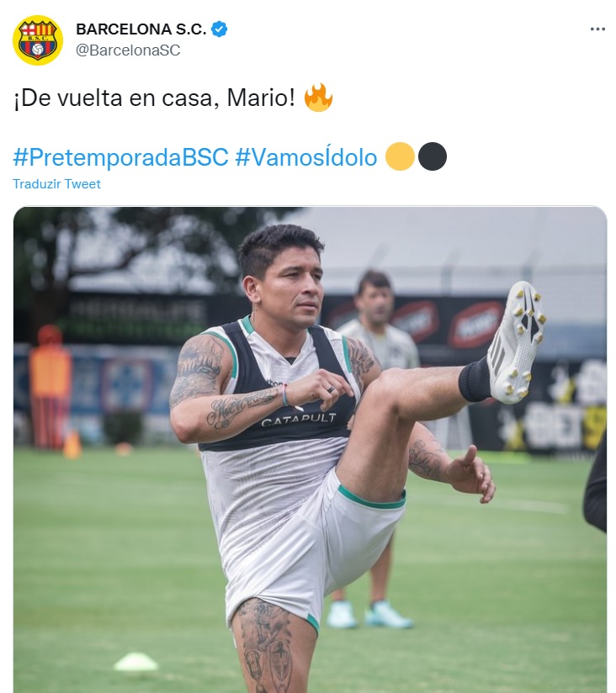Open the BARCELONA S.C. account name
This screenshot has height=693, width=616.
pyautogui.click(x=141, y=29)
